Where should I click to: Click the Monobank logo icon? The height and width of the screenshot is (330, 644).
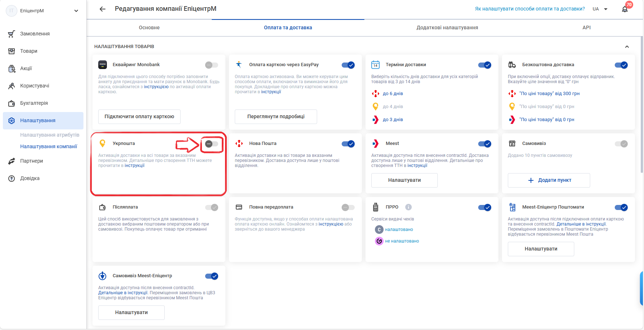click(103, 65)
